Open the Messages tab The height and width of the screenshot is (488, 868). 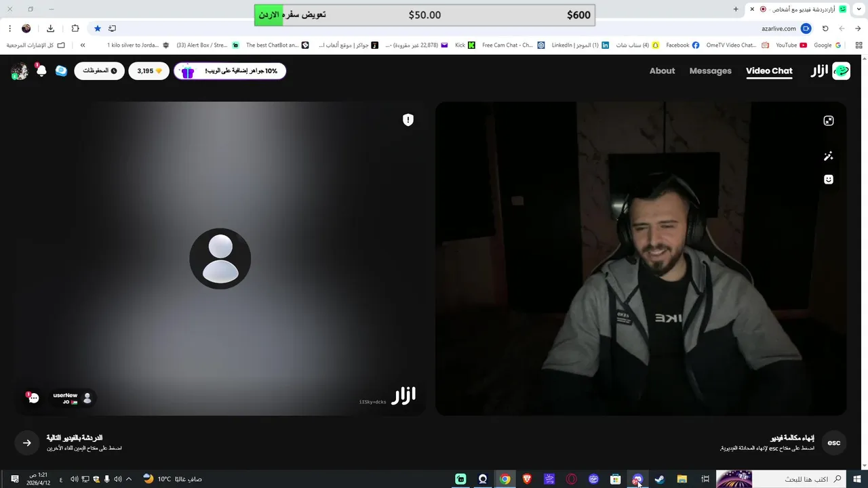click(710, 71)
